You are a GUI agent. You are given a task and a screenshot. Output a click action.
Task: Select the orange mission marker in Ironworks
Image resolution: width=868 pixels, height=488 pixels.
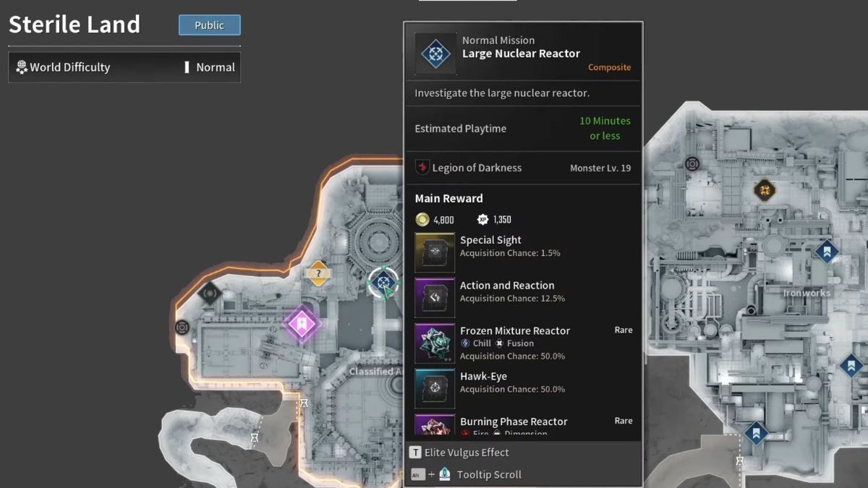click(x=764, y=191)
